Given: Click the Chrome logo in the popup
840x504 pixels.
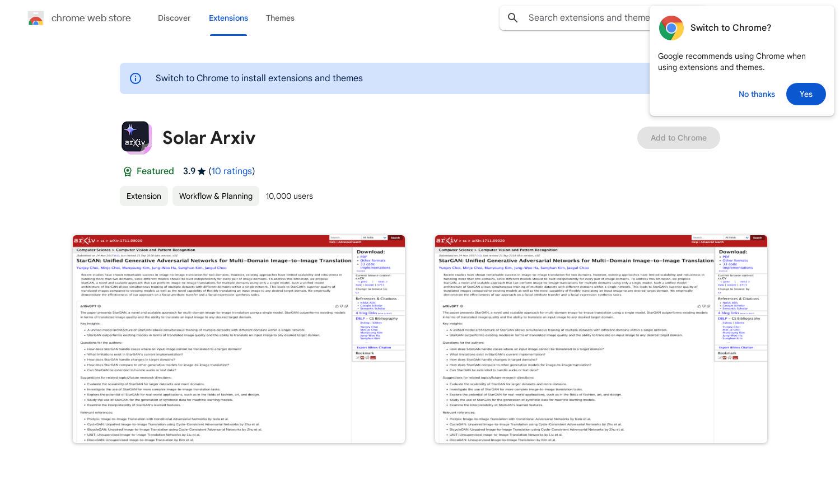Looking at the screenshot, I should point(671,28).
